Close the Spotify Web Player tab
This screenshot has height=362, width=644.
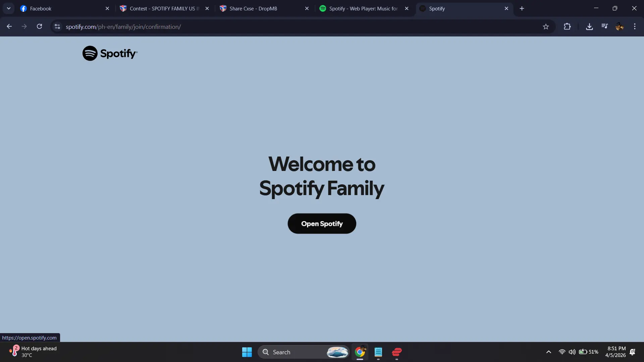[407, 8]
